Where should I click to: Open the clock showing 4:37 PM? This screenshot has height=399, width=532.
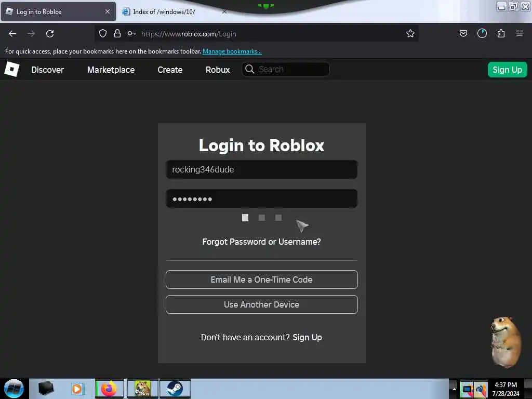tap(506, 389)
